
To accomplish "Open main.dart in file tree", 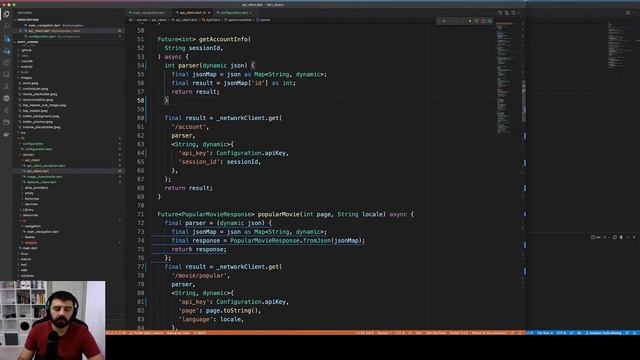I will coord(29,248).
